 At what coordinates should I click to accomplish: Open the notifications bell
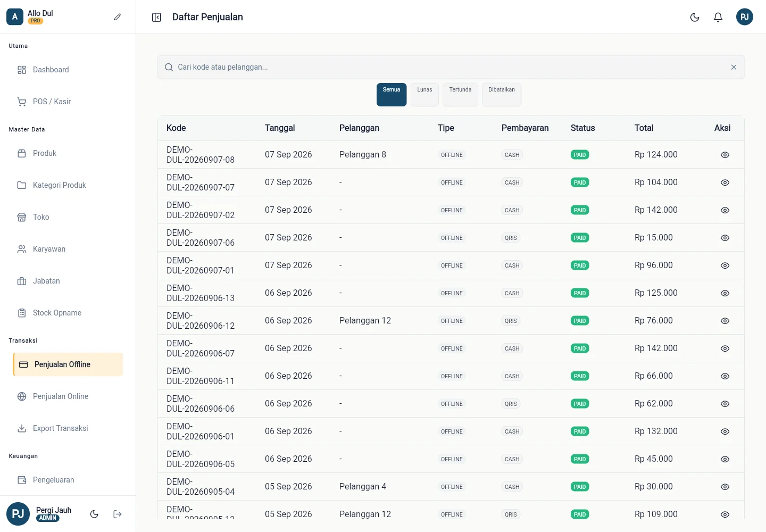pyautogui.click(x=718, y=17)
